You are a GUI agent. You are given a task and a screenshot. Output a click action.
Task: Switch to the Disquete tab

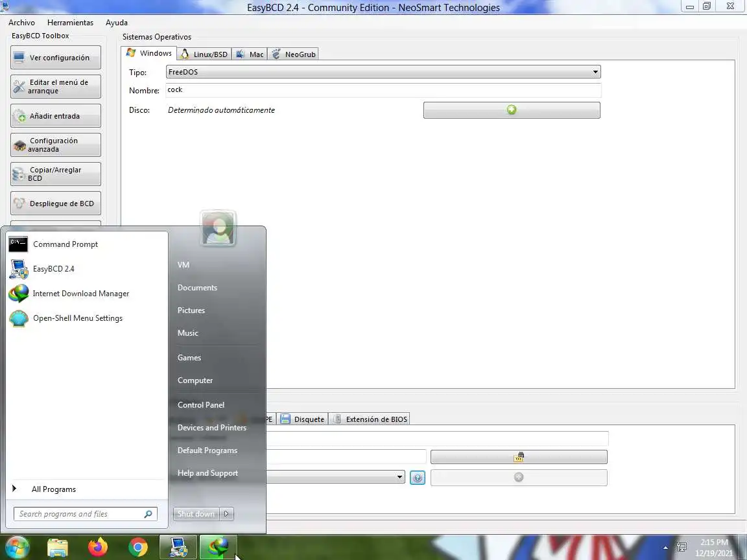click(303, 419)
